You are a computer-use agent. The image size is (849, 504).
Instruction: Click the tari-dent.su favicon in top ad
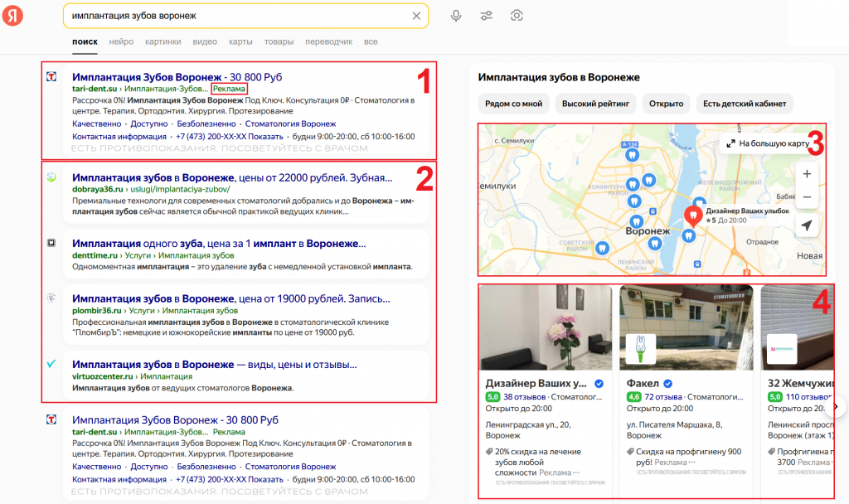[x=51, y=77]
